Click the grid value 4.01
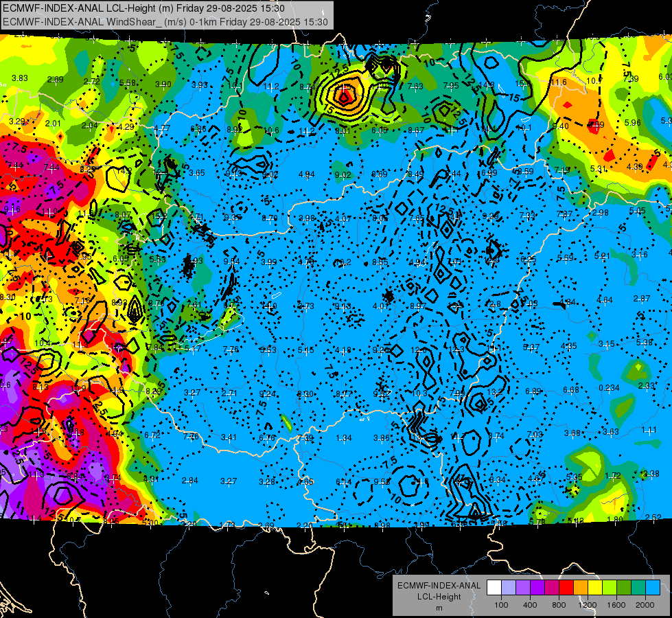Viewport: 672px width, 618px height. point(380,306)
